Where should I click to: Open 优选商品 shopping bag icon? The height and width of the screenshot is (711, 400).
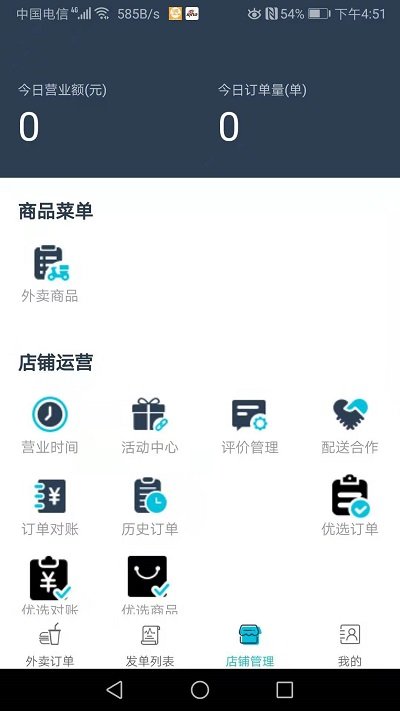click(148, 576)
